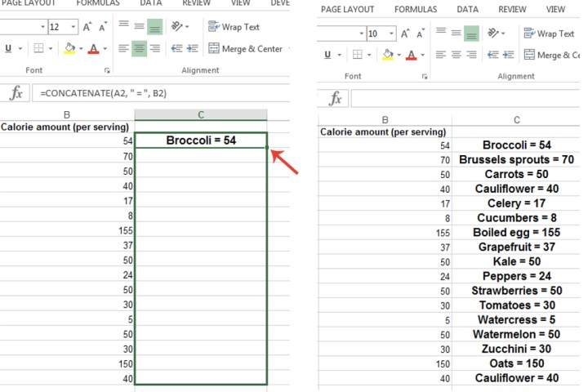Image resolution: width=588 pixels, height=392 pixels.
Task: Open font name dropdown in right window
Action: 362,33
